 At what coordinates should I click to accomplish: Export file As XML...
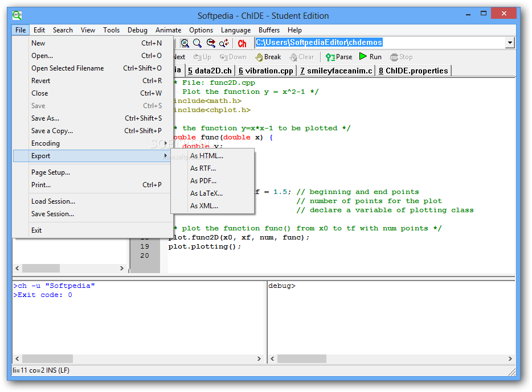212,206
